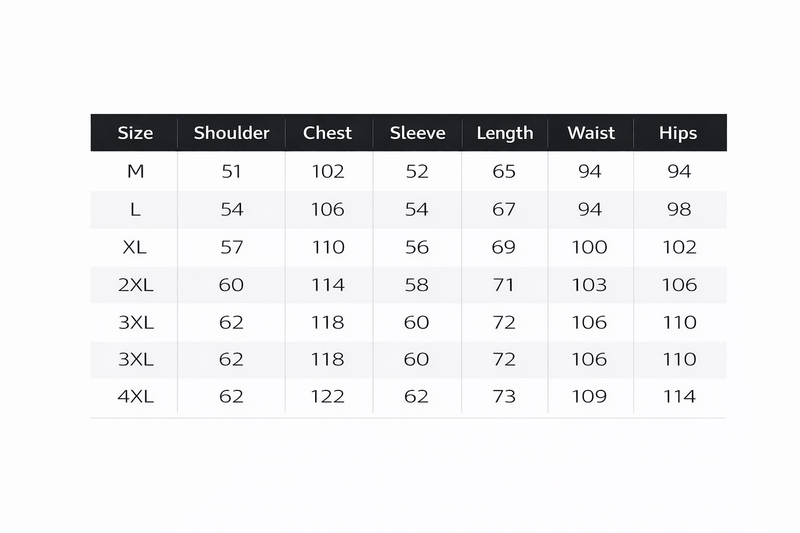
Task: Select the Hips column header
Action: pos(678,134)
